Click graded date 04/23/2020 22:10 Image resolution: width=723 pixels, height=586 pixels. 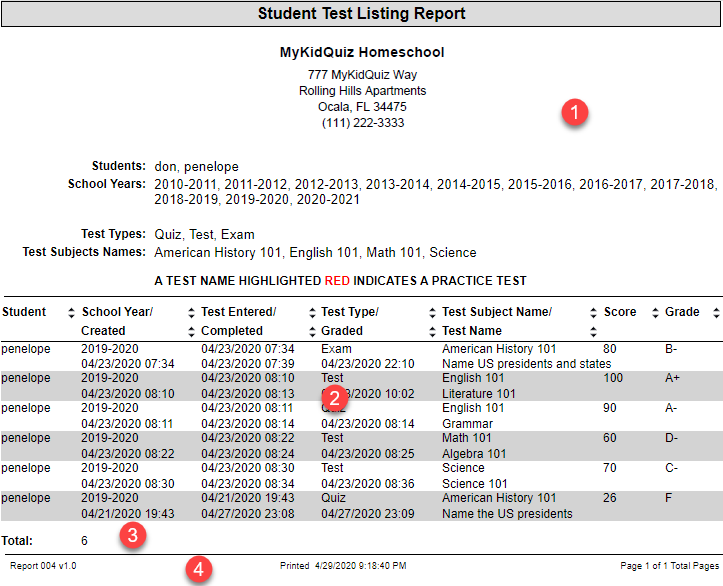pyautogui.click(x=367, y=364)
